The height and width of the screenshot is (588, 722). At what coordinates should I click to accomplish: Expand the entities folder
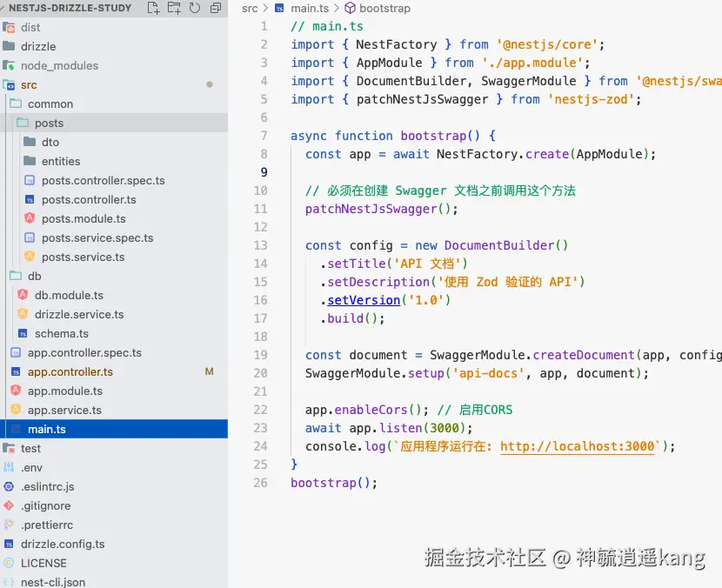coord(114,161)
